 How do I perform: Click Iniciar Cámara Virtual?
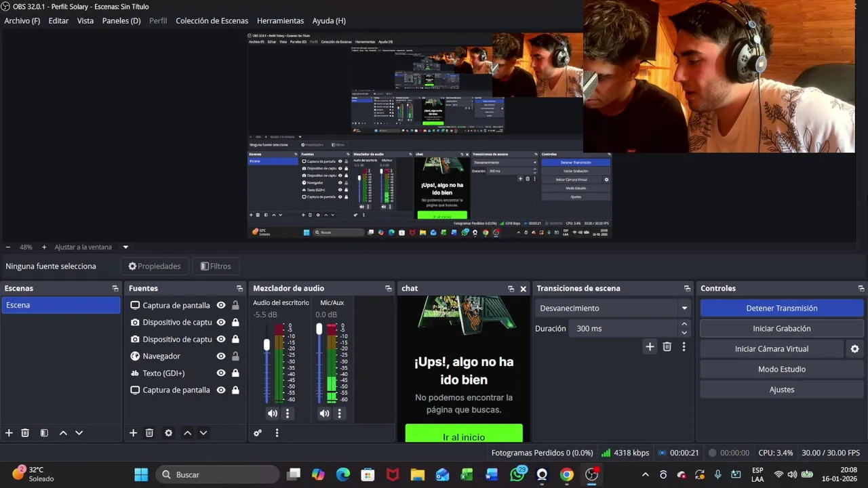pos(772,349)
